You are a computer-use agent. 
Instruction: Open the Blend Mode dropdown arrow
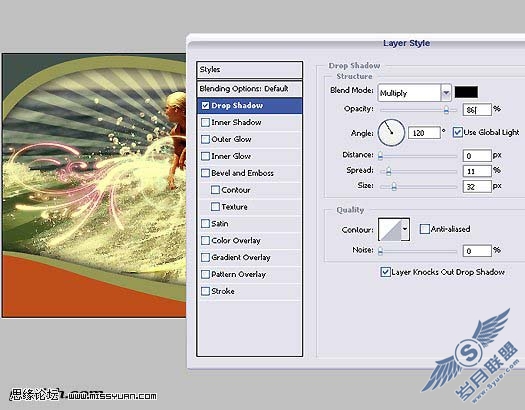446,93
